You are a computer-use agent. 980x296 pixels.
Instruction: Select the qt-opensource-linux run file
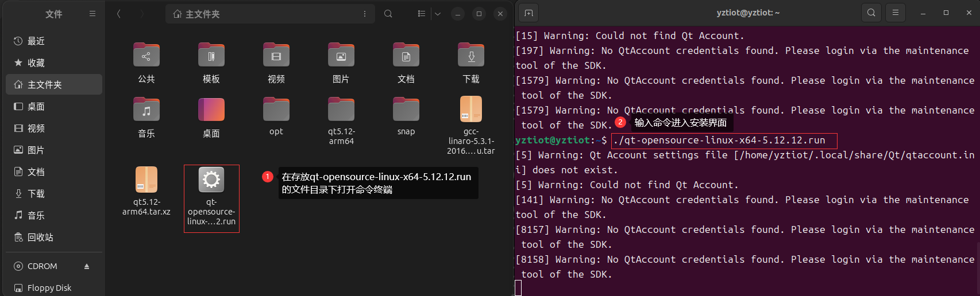point(211,198)
